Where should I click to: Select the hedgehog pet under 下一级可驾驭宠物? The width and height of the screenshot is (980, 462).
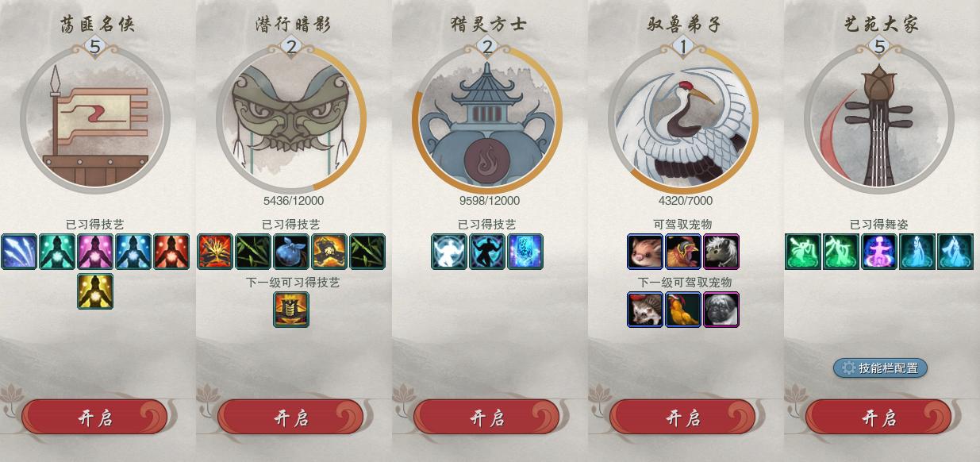tap(645, 310)
